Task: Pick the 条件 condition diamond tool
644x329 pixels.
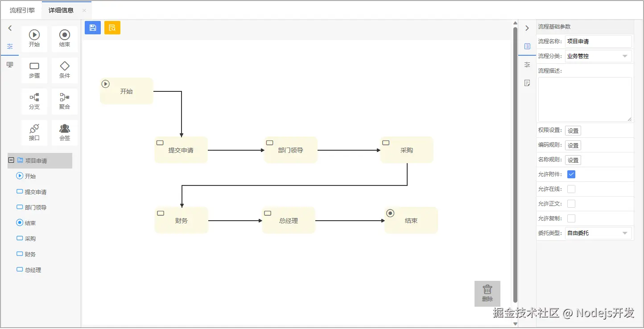Action: (x=65, y=70)
